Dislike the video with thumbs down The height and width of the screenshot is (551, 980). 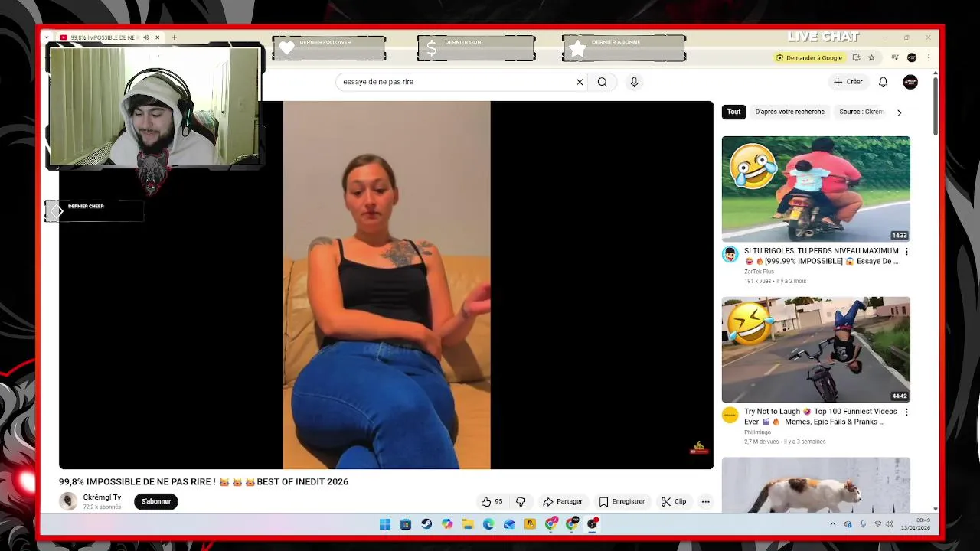click(x=521, y=501)
